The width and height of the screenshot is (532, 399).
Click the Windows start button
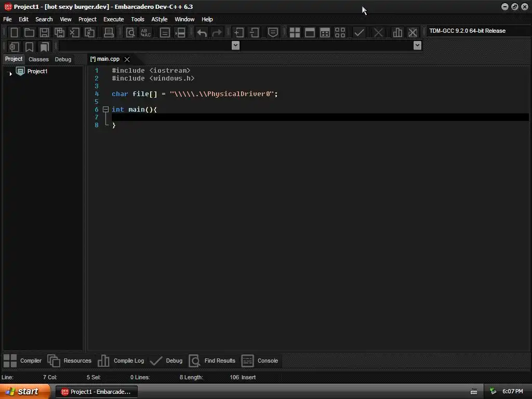(x=24, y=392)
